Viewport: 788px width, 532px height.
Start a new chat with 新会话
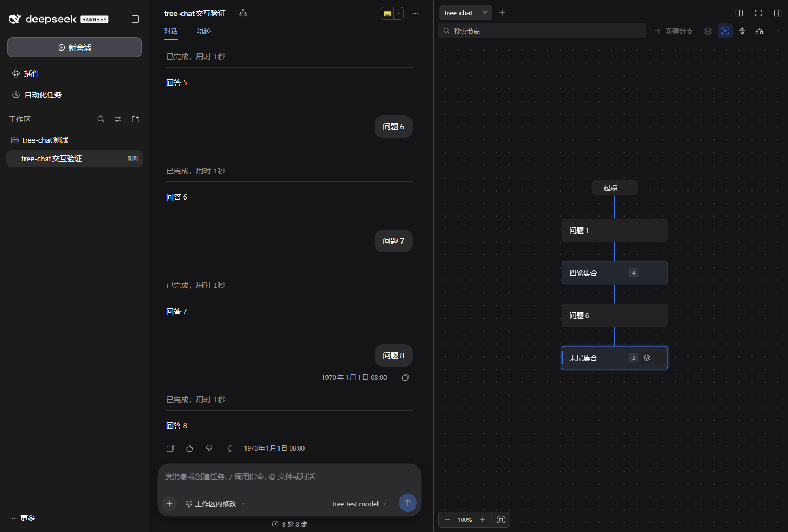coord(75,47)
